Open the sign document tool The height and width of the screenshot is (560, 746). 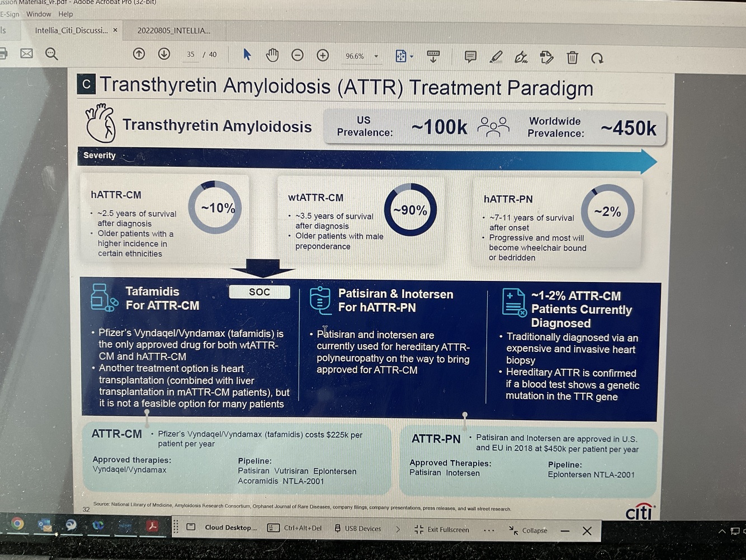click(521, 57)
